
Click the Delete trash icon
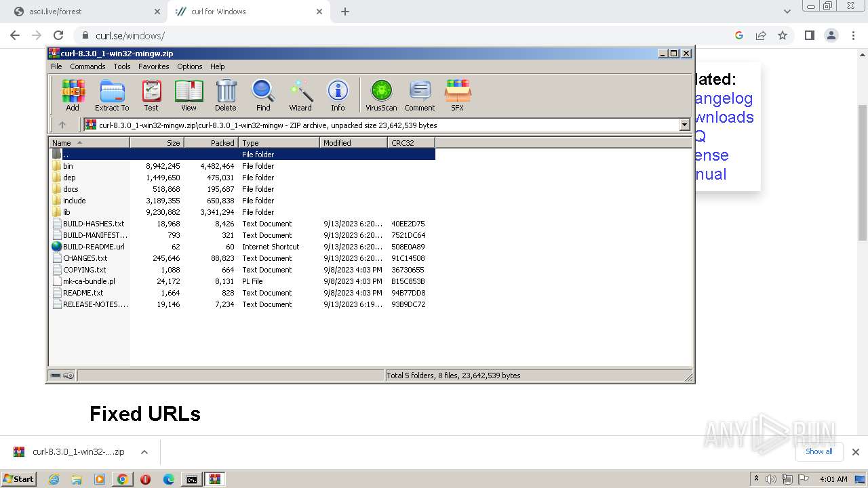tap(226, 95)
